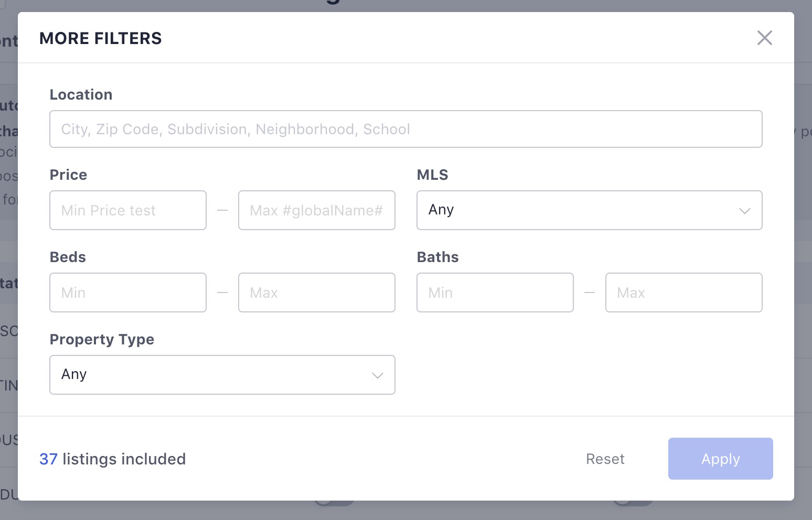
Task: Close the More Filters dialog
Action: [x=764, y=38]
